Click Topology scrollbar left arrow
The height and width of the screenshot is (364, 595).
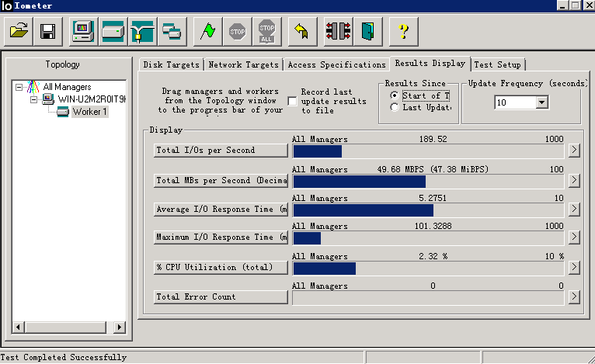18,328
